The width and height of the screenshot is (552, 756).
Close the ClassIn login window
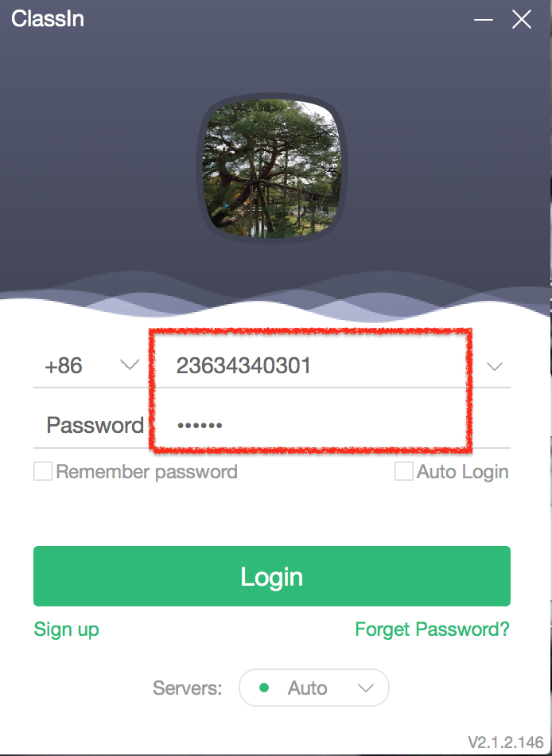click(x=522, y=20)
